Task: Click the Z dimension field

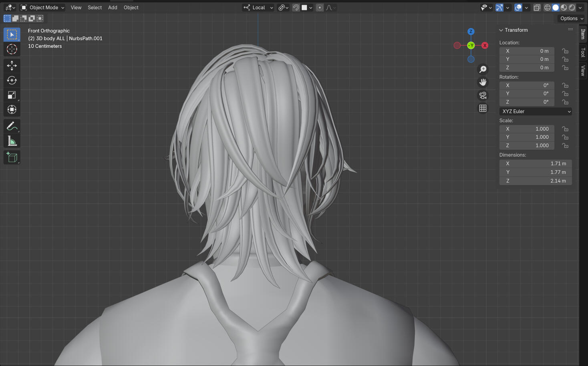Action: (x=535, y=181)
